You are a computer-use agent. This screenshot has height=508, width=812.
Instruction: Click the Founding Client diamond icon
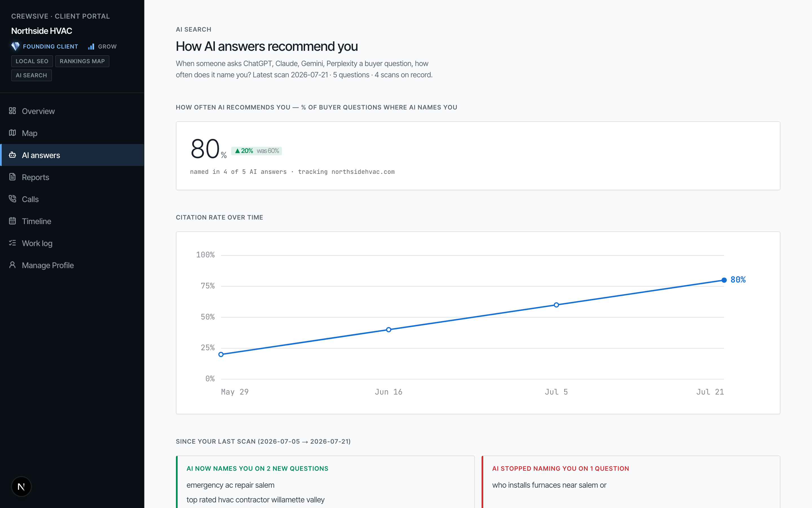(16, 46)
